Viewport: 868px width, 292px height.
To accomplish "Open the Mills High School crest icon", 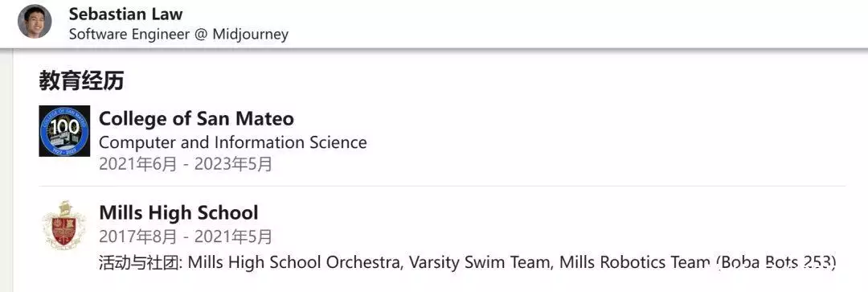I will (64, 225).
